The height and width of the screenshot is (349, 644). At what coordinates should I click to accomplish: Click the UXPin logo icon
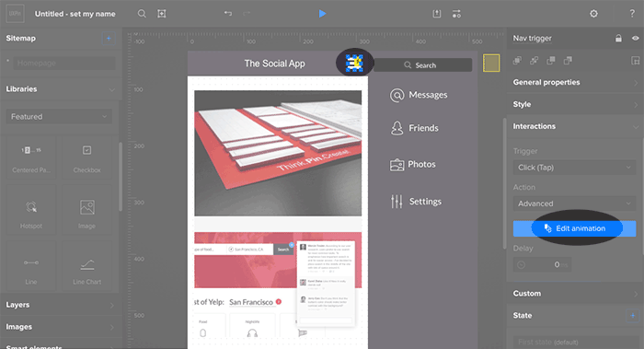pos(16,14)
